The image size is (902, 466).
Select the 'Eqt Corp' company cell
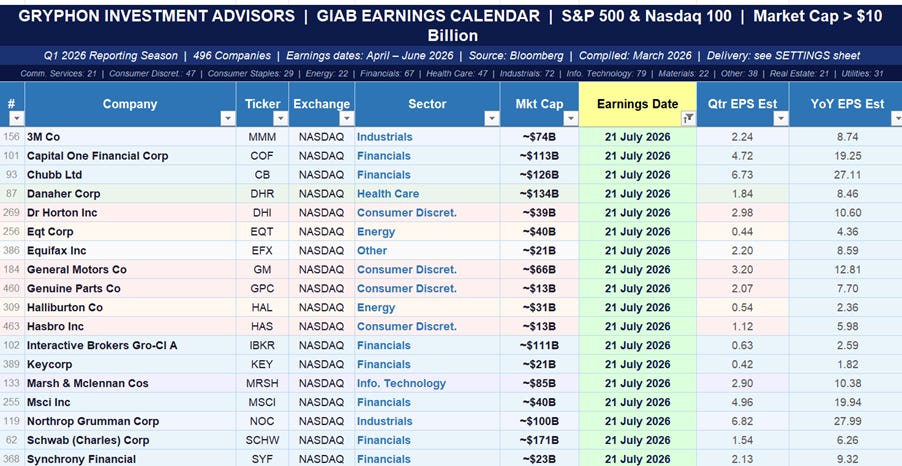click(130, 232)
